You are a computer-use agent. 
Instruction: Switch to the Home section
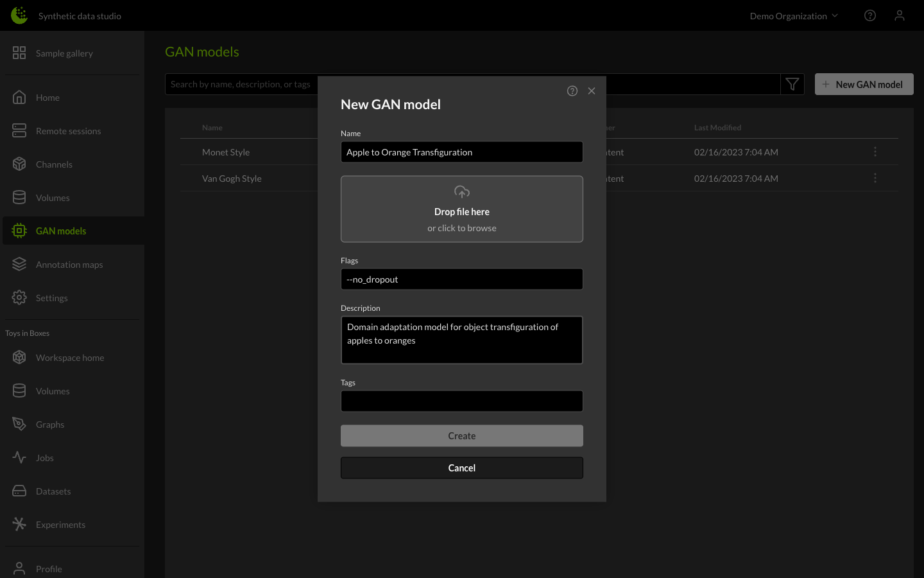pyautogui.click(x=19, y=97)
